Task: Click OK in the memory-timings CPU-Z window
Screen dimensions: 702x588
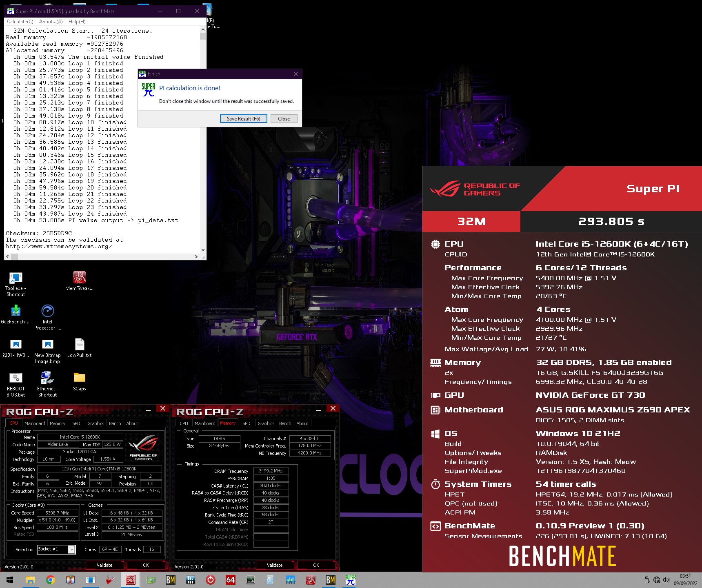Action: pos(316,565)
